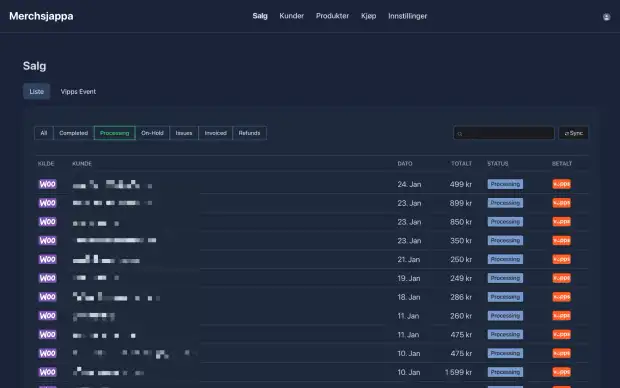The width and height of the screenshot is (620, 388).
Task: Click the Vipps badge in the 1 599 kr row
Action: [561, 372]
